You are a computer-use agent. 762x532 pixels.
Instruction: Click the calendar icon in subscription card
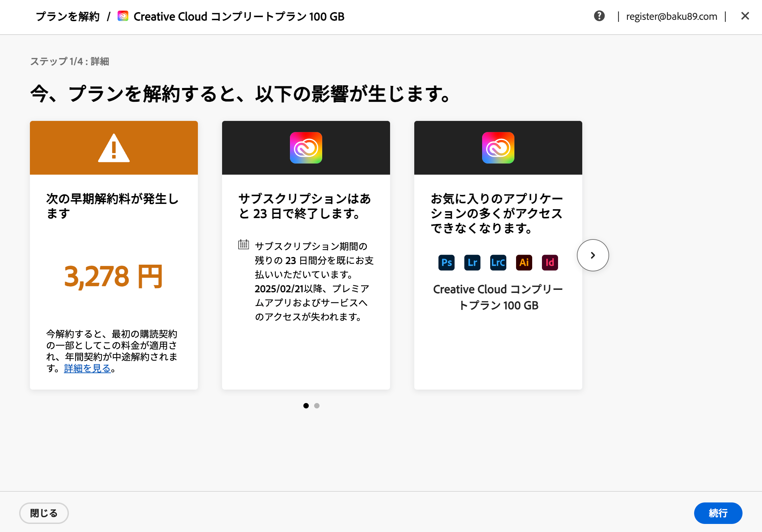point(243,245)
